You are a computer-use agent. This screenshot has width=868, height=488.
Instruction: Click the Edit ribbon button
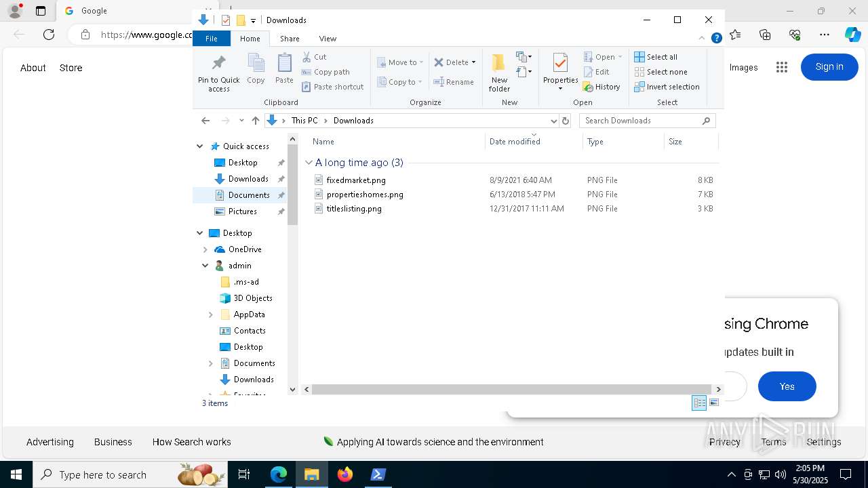596,72
